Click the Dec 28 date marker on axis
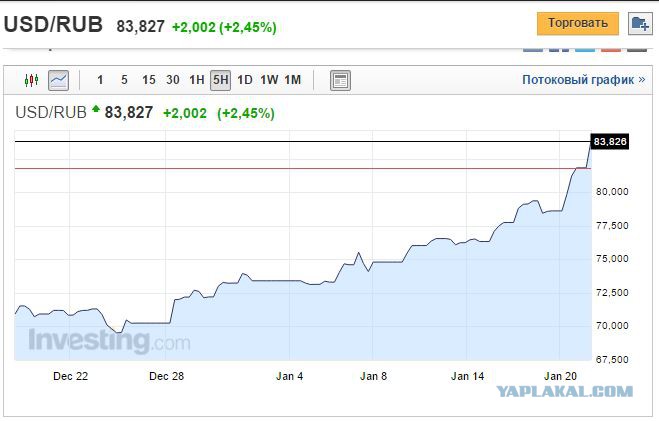 (166, 376)
